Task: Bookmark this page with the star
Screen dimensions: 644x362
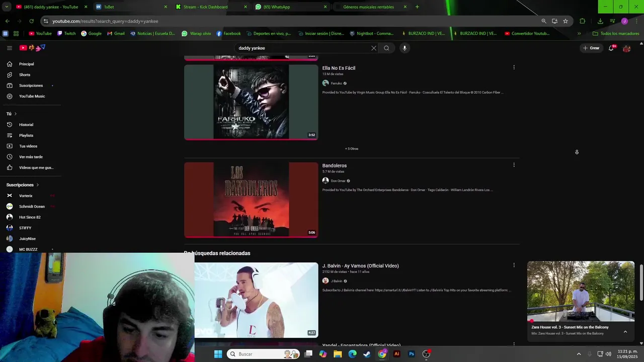Action: point(566,21)
